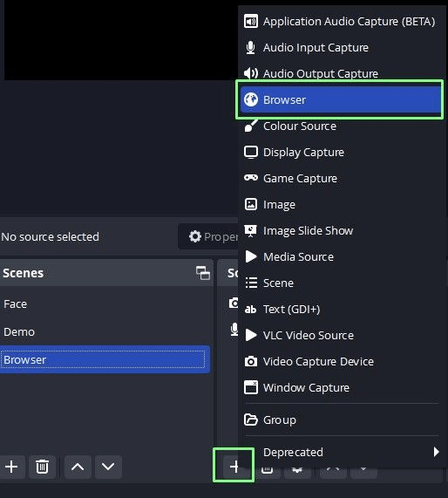Select Game Capture gamepad icon
Image resolution: width=448 pixels, height=498 pixels.
(x=251, y=178)
